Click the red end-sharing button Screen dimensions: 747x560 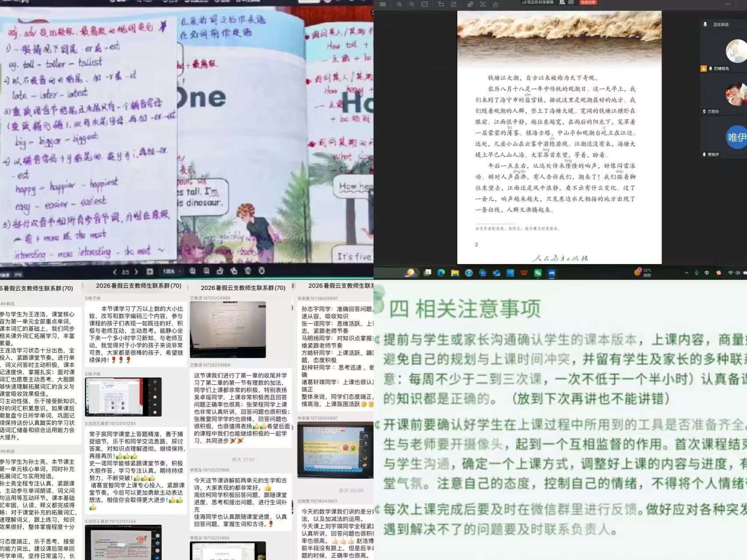click(x=588, y=2)
